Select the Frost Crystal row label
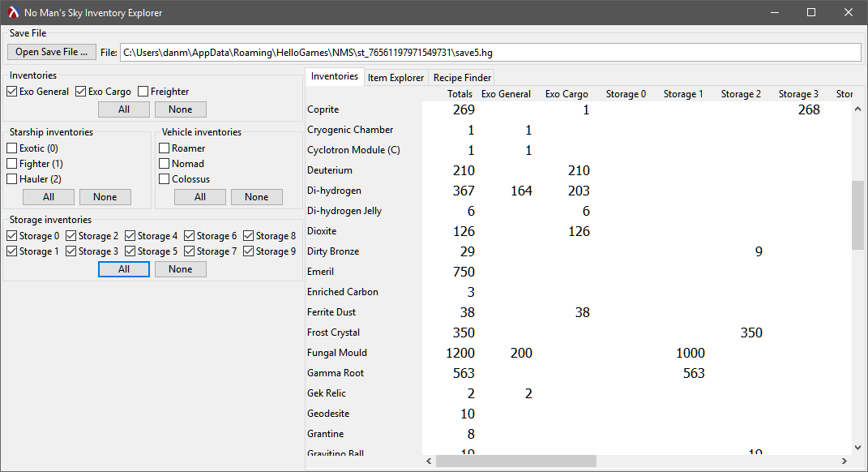The image size is (868, 472). coord(333,333)
